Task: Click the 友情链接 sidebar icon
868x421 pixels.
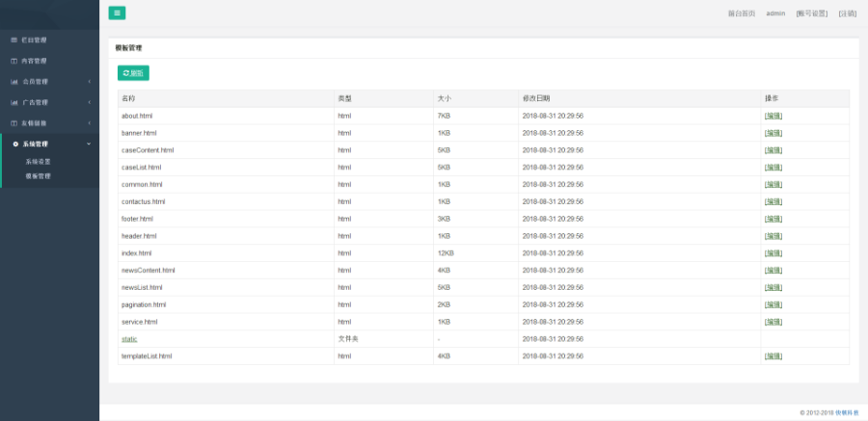Action: 14,123
